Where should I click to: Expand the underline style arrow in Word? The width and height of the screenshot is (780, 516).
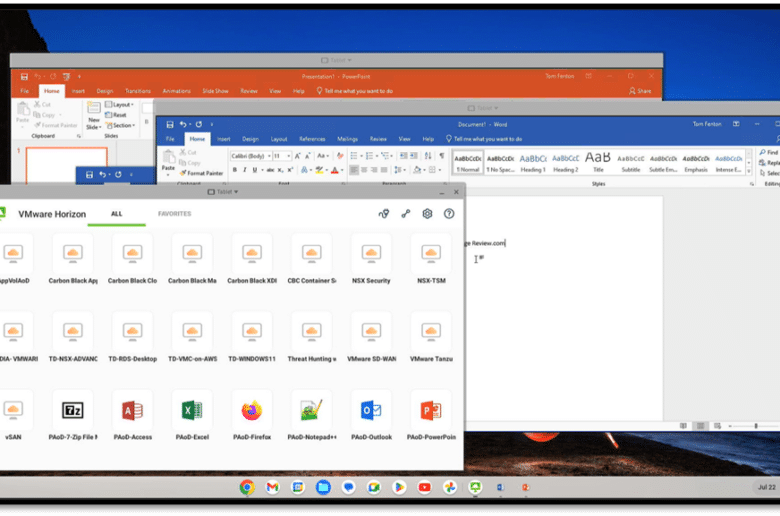[x=262, y=170]
